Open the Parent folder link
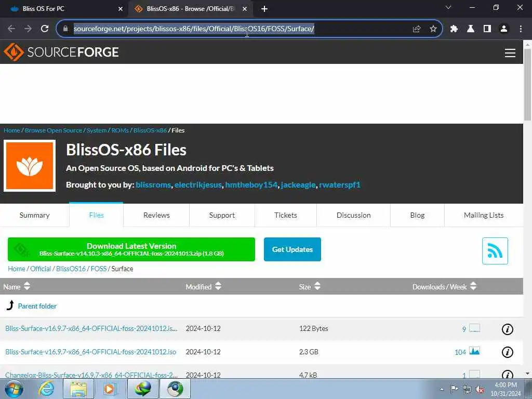 [x=37, y=306]
